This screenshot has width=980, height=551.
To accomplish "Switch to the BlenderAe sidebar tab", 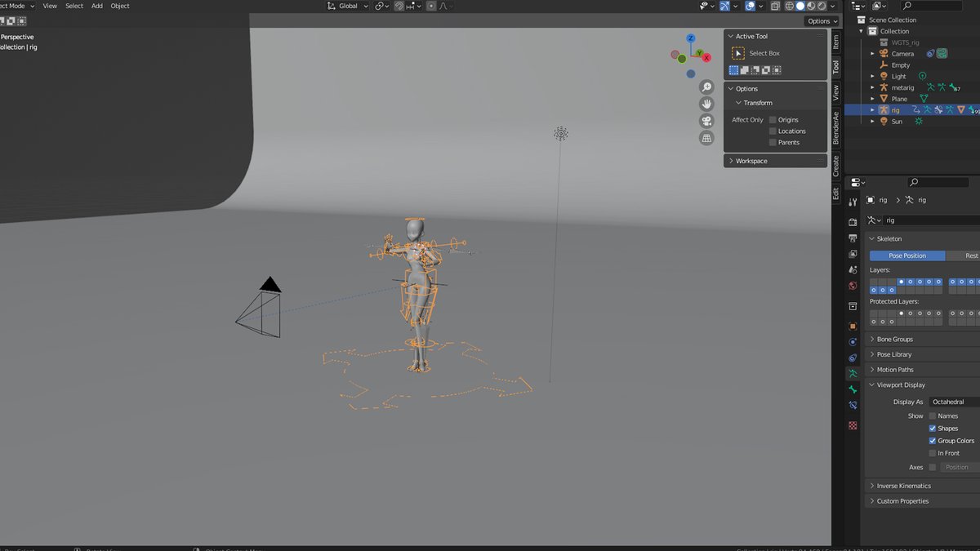I will pyautogui.click(x=835, y=128).
